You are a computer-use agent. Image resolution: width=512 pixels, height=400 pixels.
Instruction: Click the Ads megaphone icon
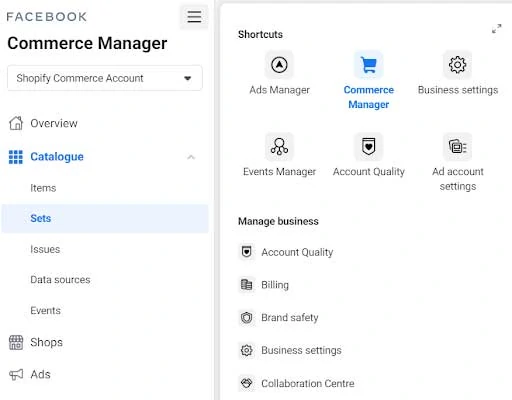pyautogui.click(x=16, y=374)
